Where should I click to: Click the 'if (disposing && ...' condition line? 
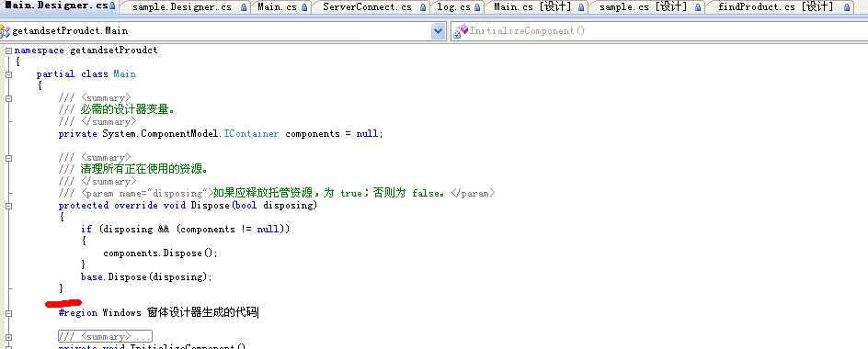point(186,229)
